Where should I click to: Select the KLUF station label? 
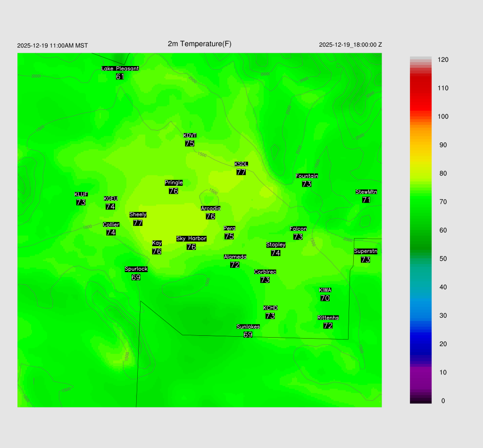[81, 194]
